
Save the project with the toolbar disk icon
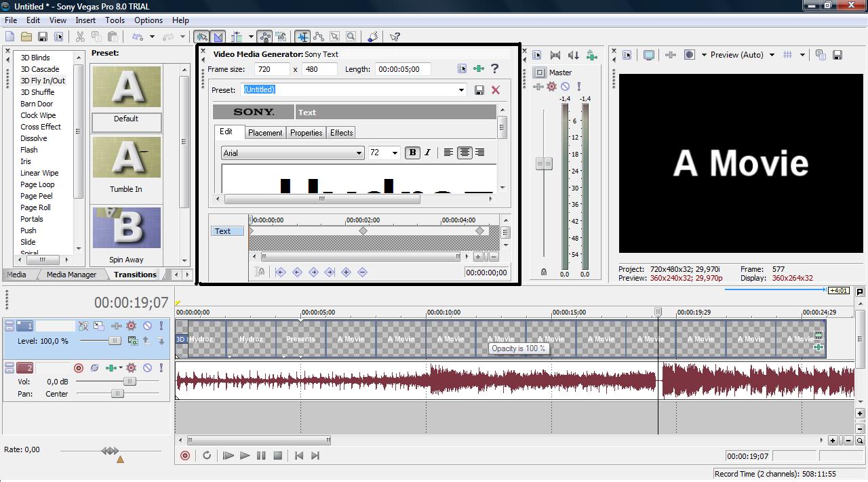[x=43, y=37]
